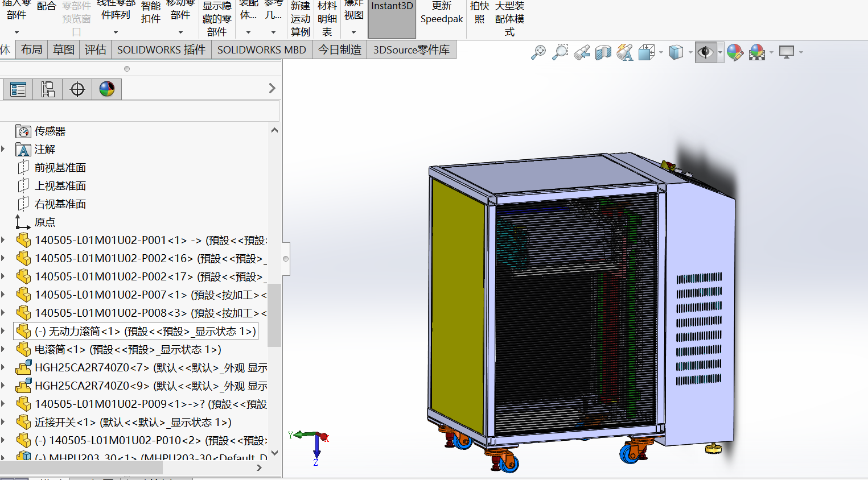Open View Settings dropdown arrow

[801, 52]
